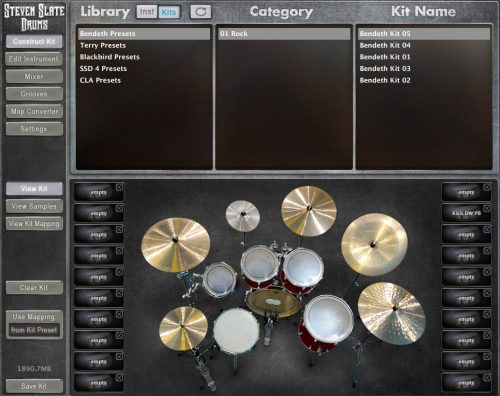Switch to View Samples
The height and width of the screenshot is (396, 500).
pos(34,206)
